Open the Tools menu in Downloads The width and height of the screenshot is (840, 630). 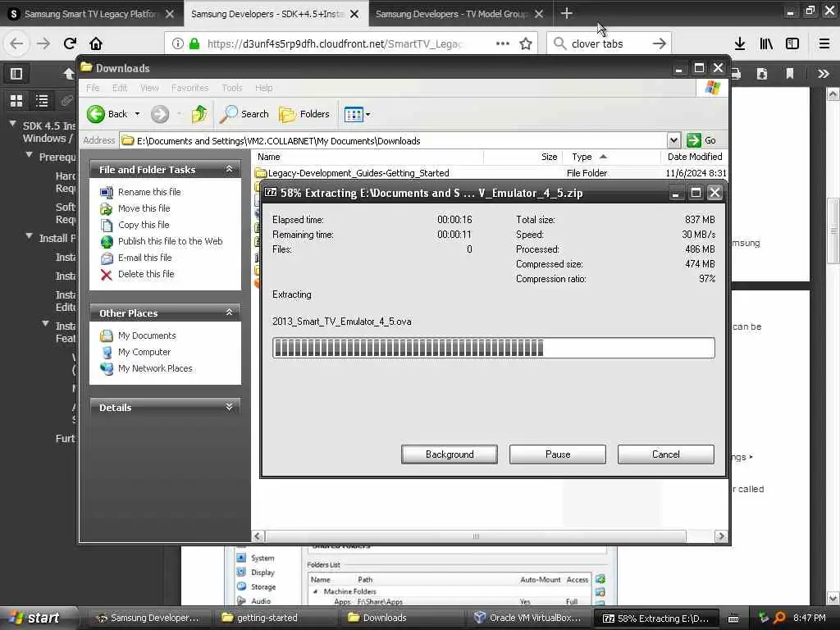pyautogui.click(x=232, y=88)
